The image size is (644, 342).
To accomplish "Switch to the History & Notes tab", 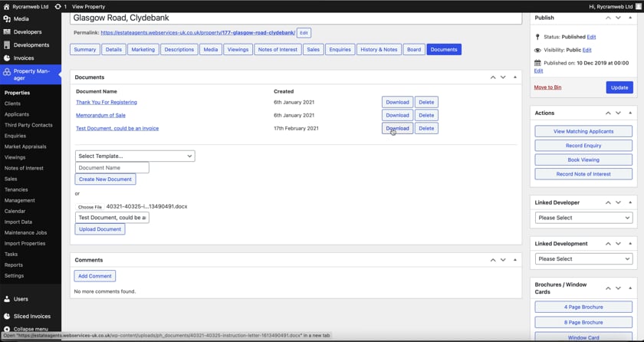I will click(379, 50).
